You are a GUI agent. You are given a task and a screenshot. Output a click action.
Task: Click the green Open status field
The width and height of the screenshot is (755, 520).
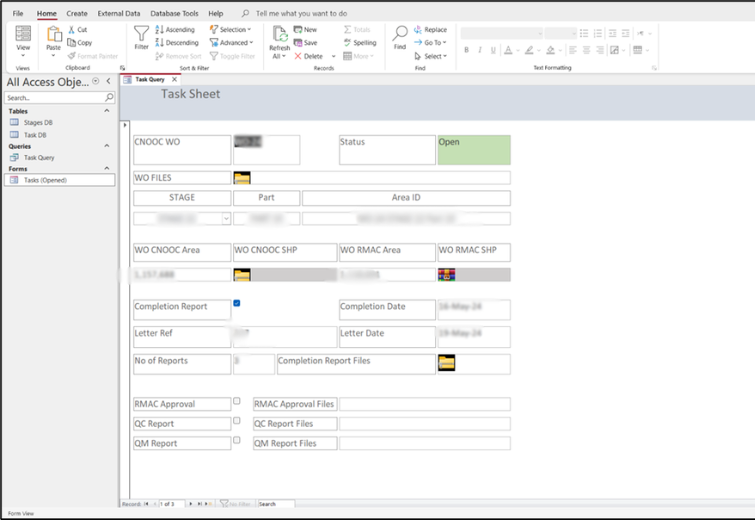(474, 150)
